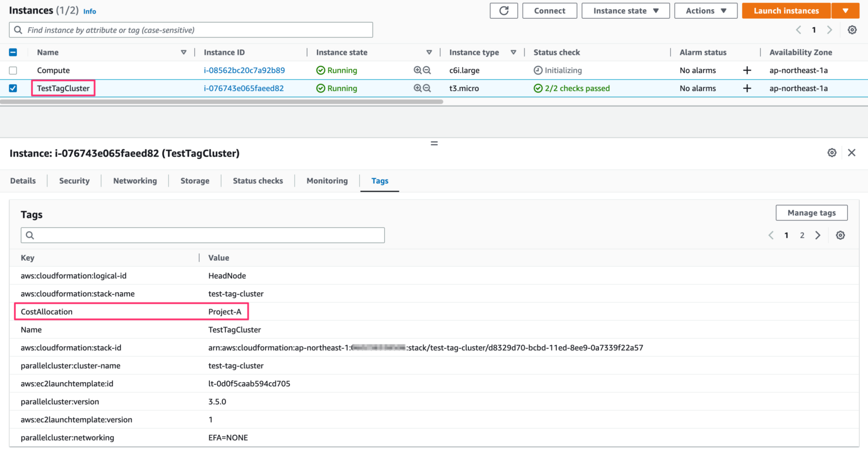Open details panel settings gear

click(x=832, y=153)
